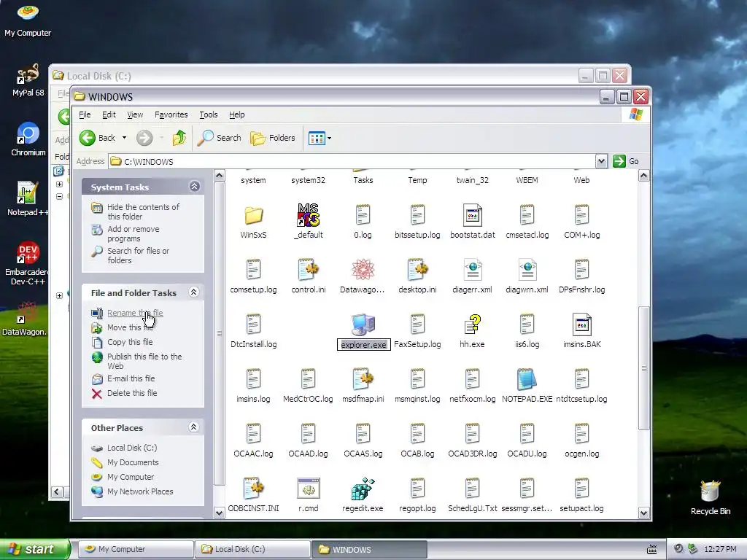
Task: Click the Views toolbar icon
Action: tap(317, 138)
